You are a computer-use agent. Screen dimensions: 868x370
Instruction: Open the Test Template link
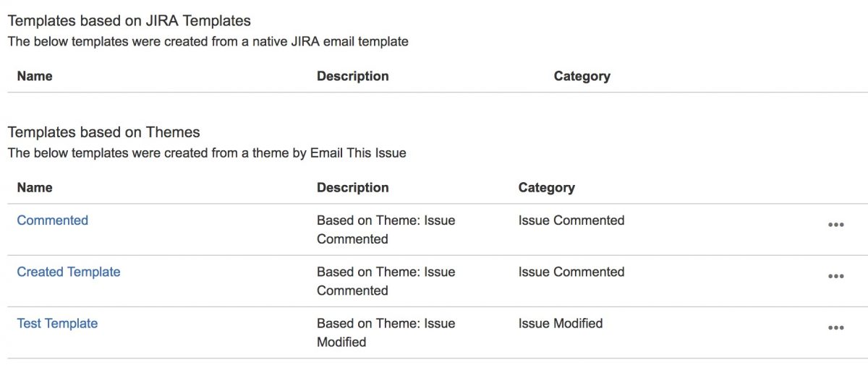click(57, 323)
